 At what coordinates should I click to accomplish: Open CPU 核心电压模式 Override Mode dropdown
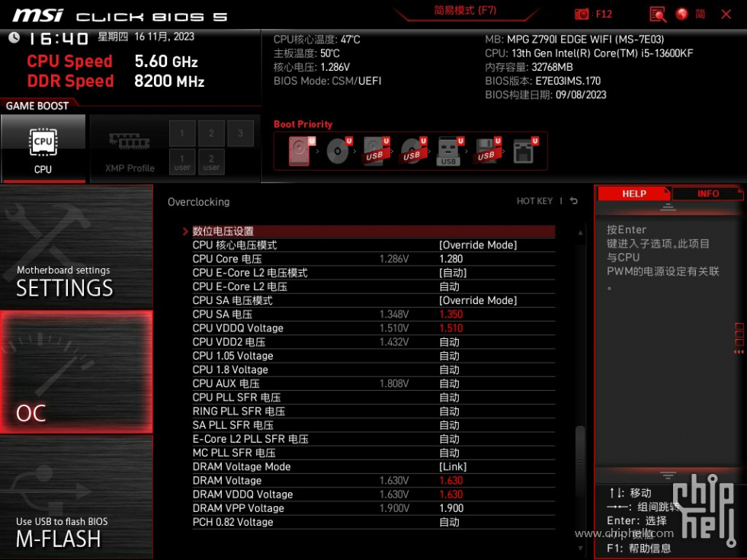pyautogui.click(x=478, y=245)
